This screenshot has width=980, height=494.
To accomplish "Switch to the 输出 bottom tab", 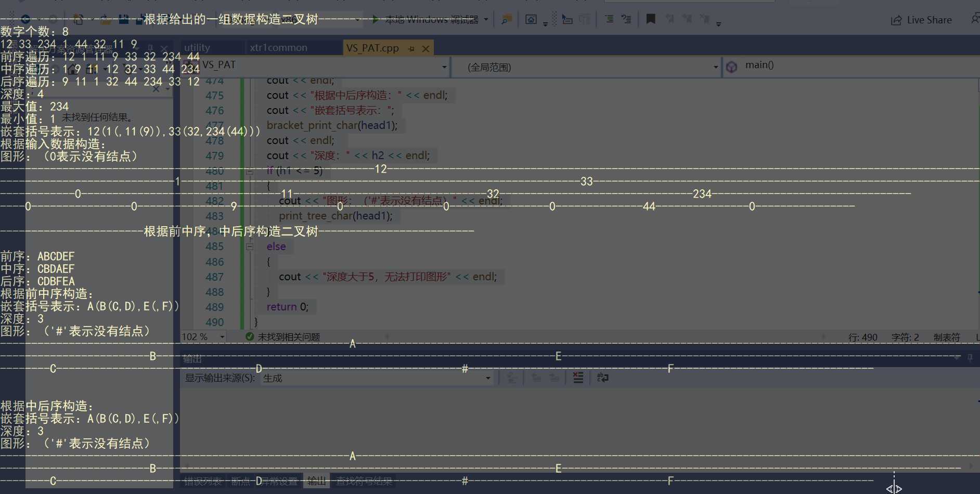I will 316,482.
